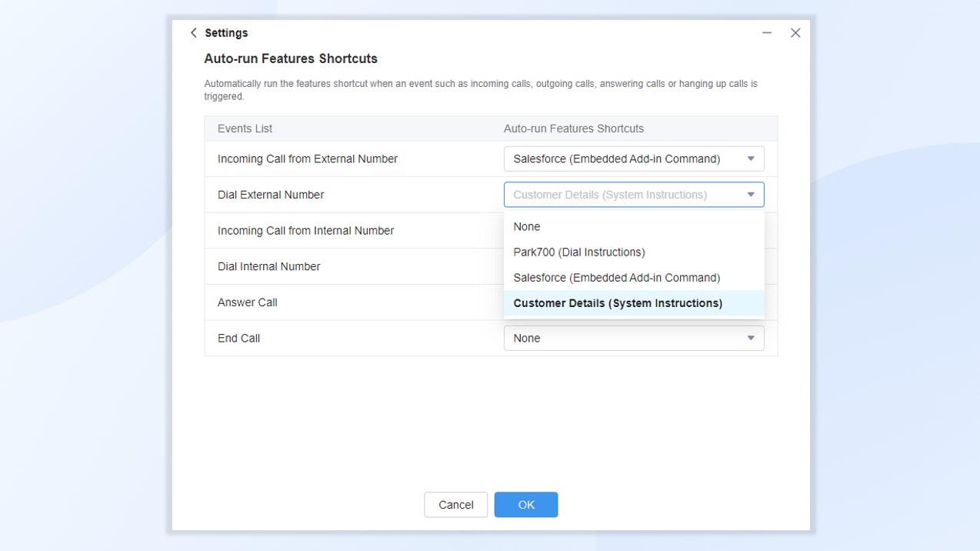Choose Park700 (Dial Instructions) option

pos(579,252)
